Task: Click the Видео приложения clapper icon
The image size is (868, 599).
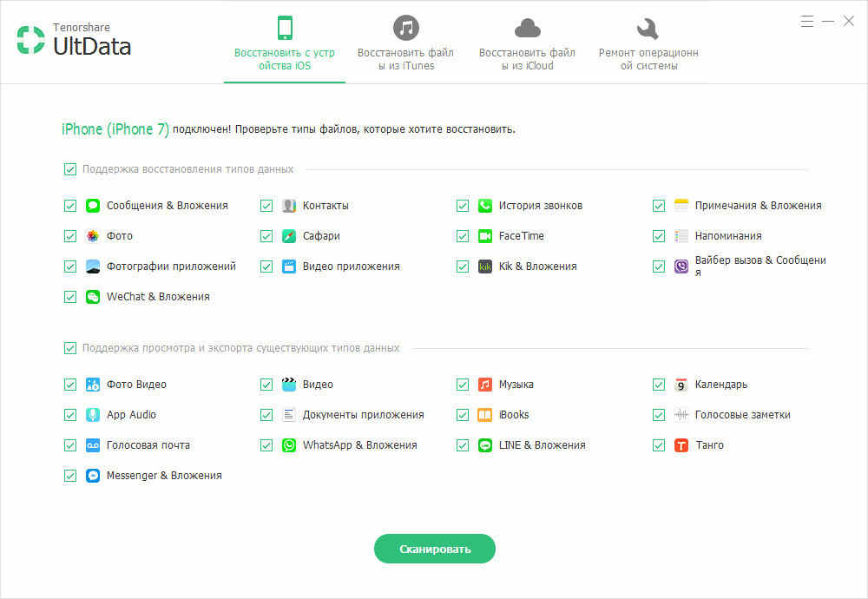Action: [x=289, y=267]
